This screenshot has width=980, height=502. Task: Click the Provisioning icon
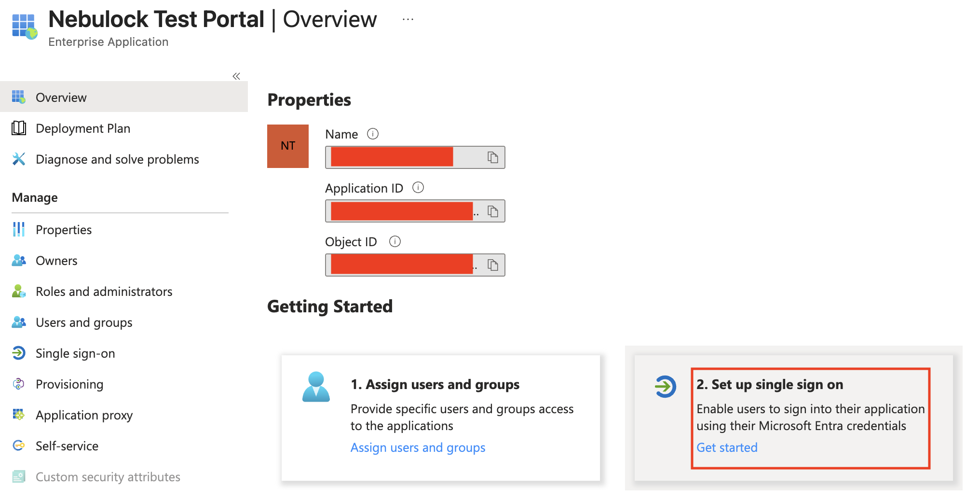pos(19,384)
